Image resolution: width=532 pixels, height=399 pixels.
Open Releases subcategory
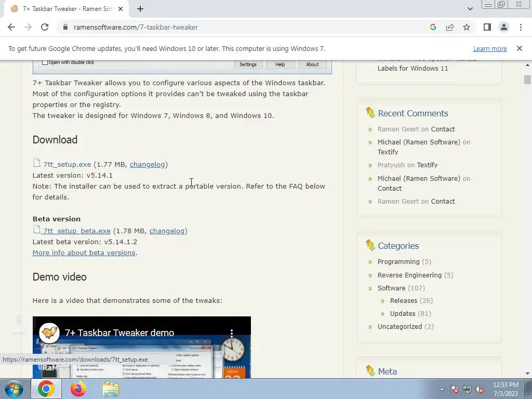[x=403, y=301]
